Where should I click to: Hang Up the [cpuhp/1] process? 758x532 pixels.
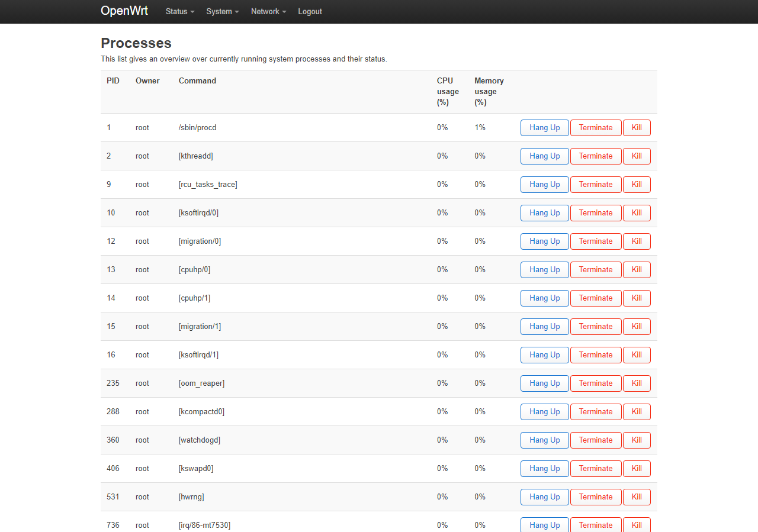coord(544,298)
